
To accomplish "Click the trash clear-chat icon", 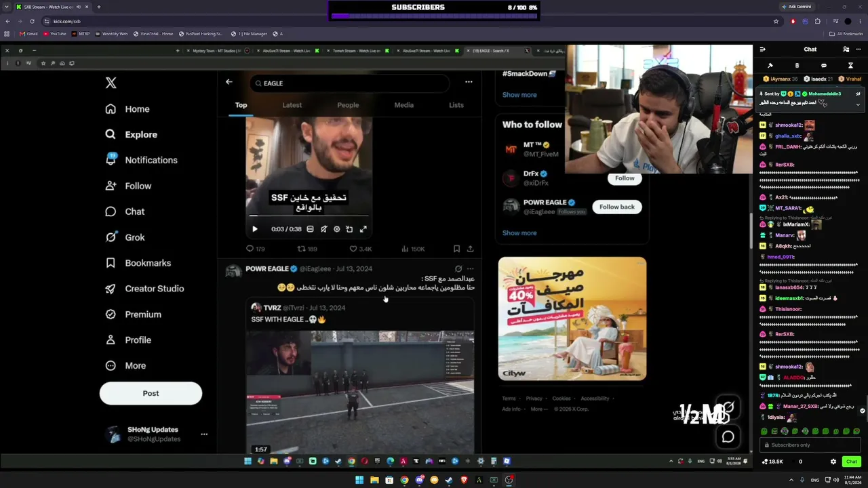I will coord(797,66).
